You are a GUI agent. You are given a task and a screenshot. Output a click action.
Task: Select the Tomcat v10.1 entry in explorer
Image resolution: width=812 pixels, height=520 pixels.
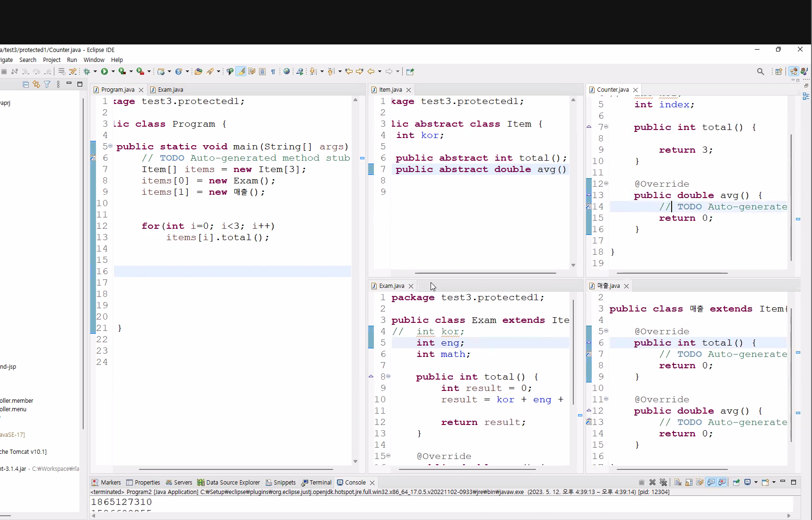click(x=24, y=451)
